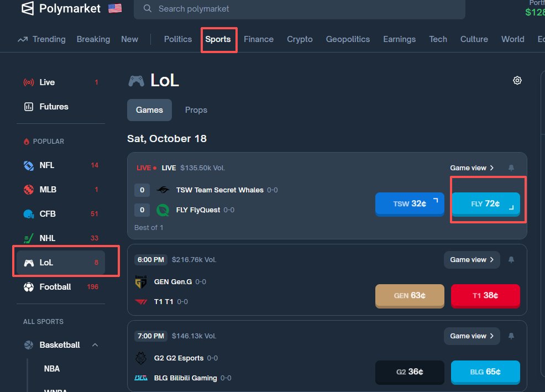
Task: Click the Polymarket logo icon
Action: pyautogui.click(x=28, y=8)
